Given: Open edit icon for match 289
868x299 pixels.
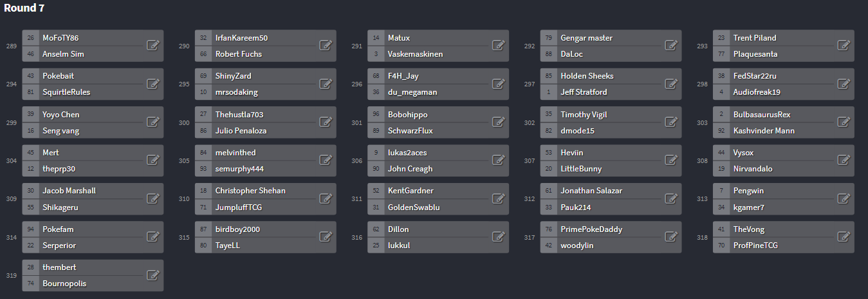Looking at the screenshot, I should click(x=153, y=46).
